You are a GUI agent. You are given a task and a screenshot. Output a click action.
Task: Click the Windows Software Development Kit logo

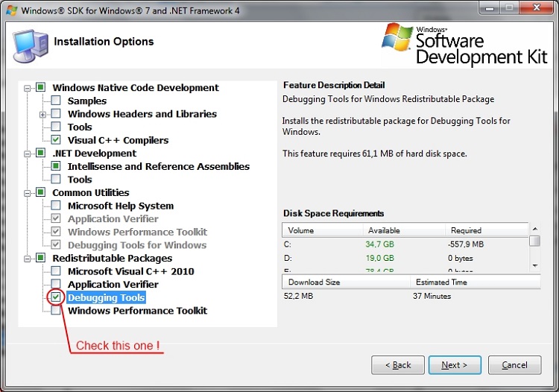462,45
